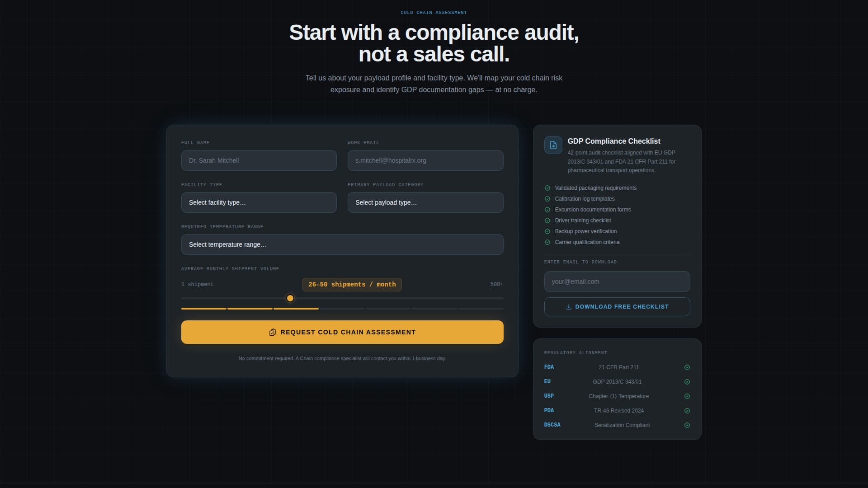Click the clipboard icon on the assessment button
The width and height of the screenshot is (868, 488).
pos(272,332)
